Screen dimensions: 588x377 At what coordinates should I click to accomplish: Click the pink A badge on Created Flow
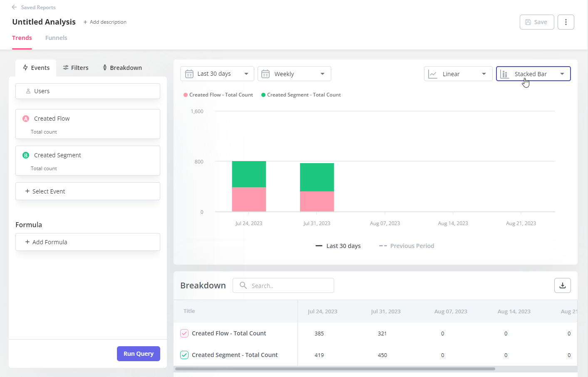26,119
